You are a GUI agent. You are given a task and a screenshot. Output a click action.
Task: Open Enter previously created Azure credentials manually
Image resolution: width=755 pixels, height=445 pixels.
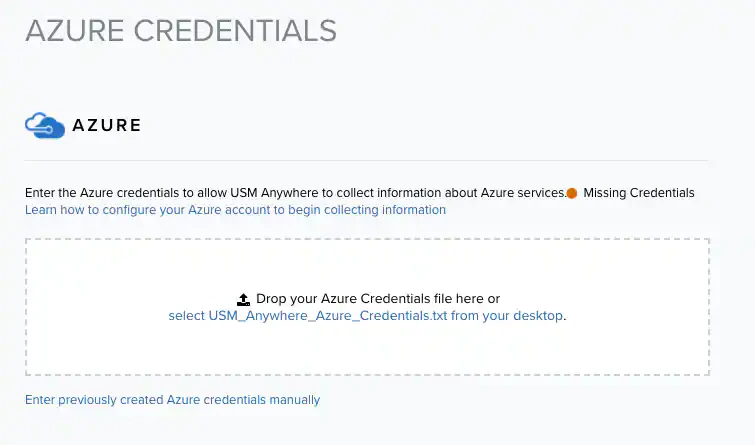pyautogui.click(x=172, y=400)
